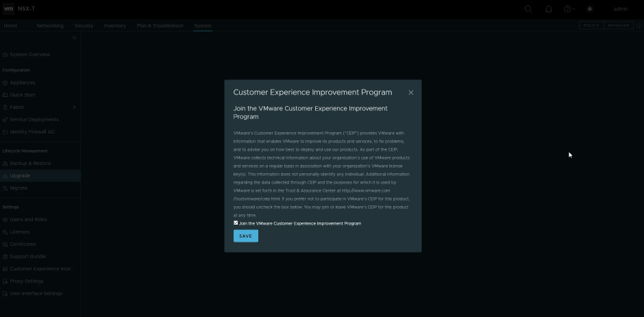Go to the Security tab
644x317 pixels.
click(x=84, y=25)
